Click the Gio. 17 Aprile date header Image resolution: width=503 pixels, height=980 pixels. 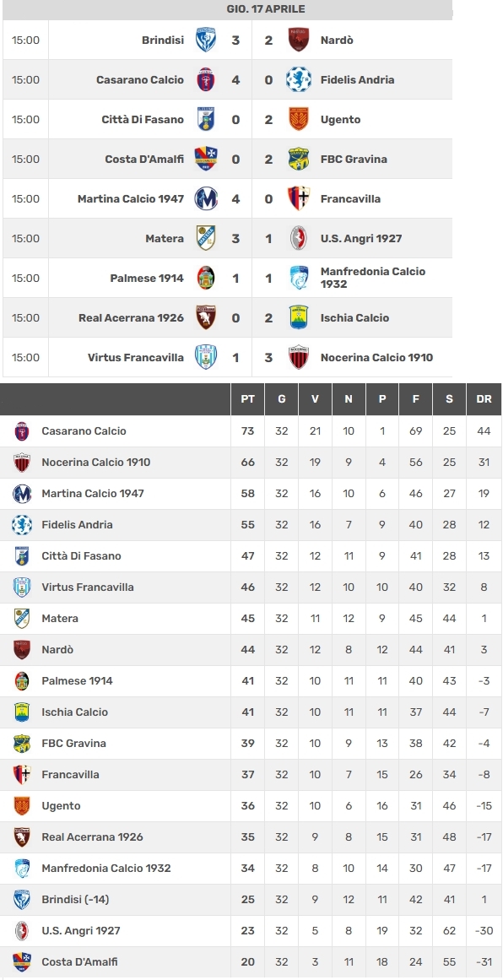(266, 9)
